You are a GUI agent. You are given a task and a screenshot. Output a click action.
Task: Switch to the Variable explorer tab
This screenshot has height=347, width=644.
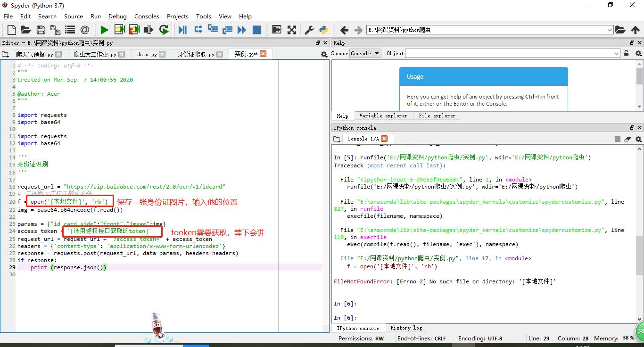pyautogui.click(x=383, y=116)
